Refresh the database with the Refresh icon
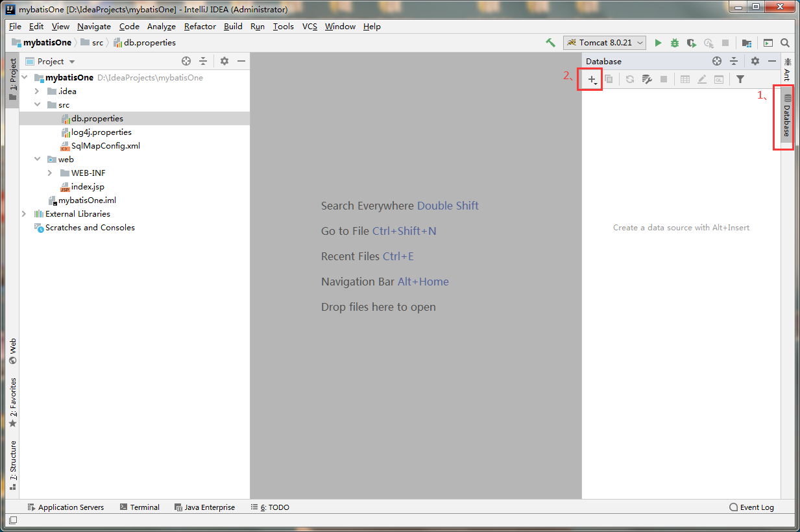The height and width of the screenshot is (532, 800). point(629,79)
